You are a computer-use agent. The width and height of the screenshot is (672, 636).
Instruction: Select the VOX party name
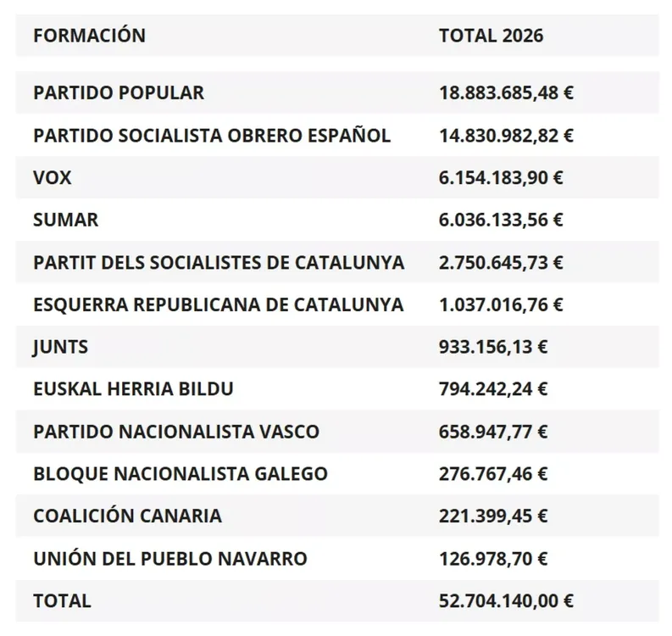pos(52,177)
